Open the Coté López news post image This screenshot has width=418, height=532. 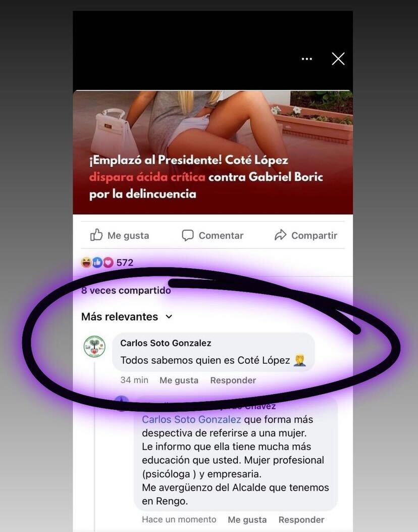[x=213, y=152]
